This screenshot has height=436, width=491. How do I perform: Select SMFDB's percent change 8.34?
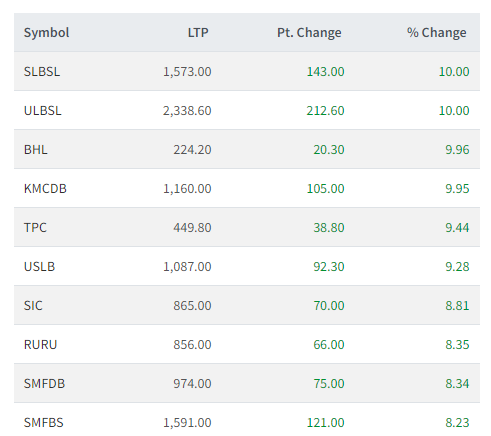point(457,384)
